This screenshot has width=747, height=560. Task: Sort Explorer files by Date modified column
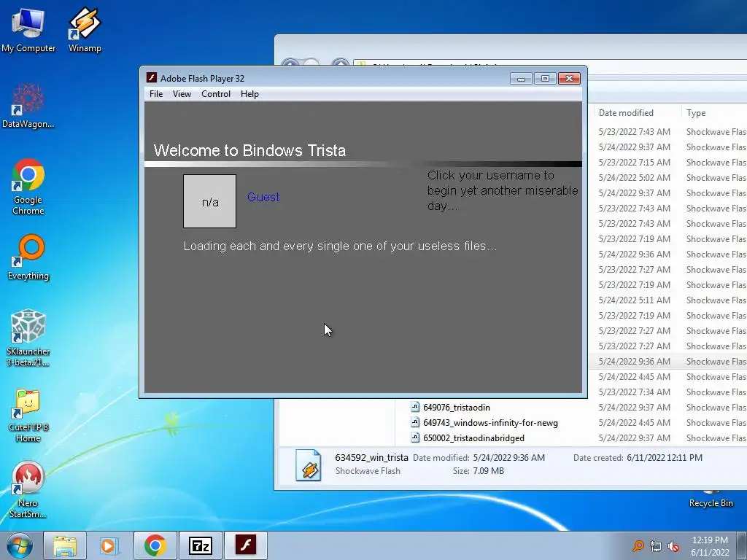[x=626, y=113]
